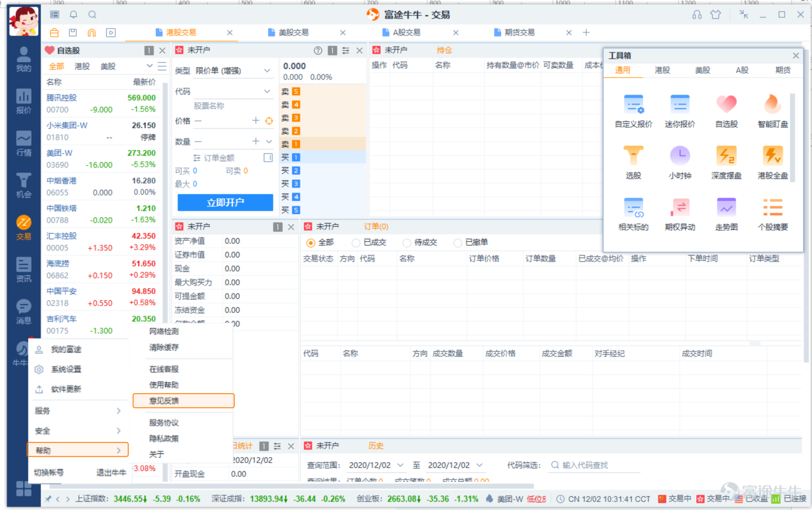Viewport: 812px width, 510px height.
Task: Open 自定义报价 tool in toolbox
Action: pos(633,111)
